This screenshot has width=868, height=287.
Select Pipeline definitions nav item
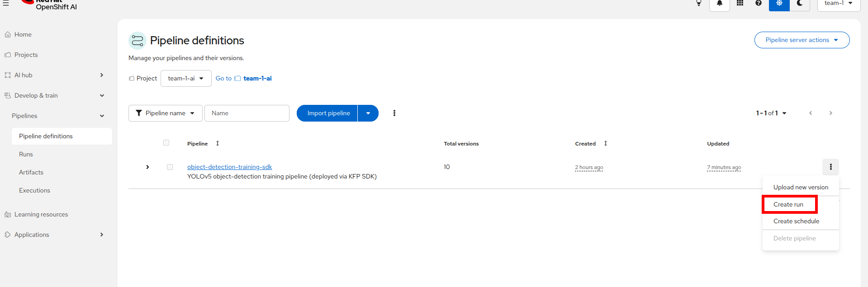coord(62,136)
